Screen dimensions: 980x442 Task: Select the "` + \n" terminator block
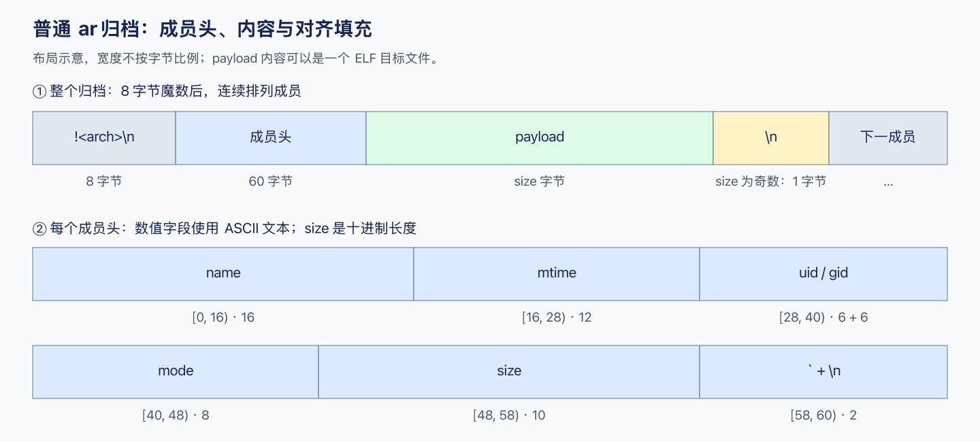pyautogui.click(x=823, y=372)
